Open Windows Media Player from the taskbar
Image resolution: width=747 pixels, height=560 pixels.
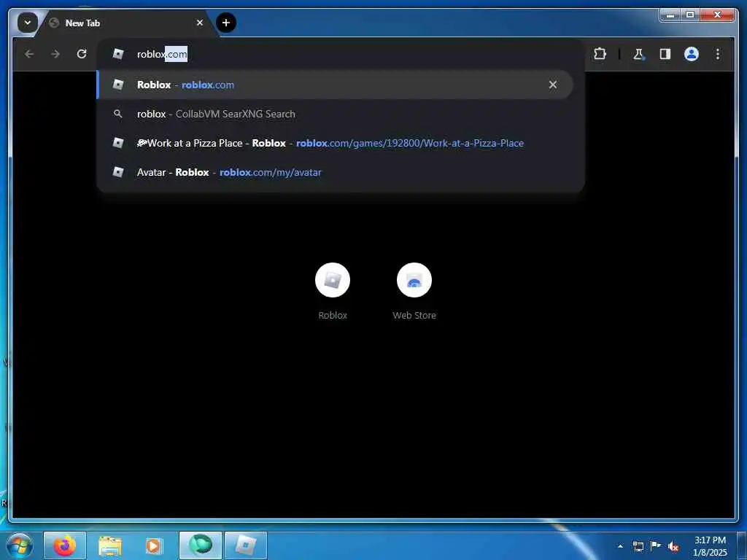153,545
